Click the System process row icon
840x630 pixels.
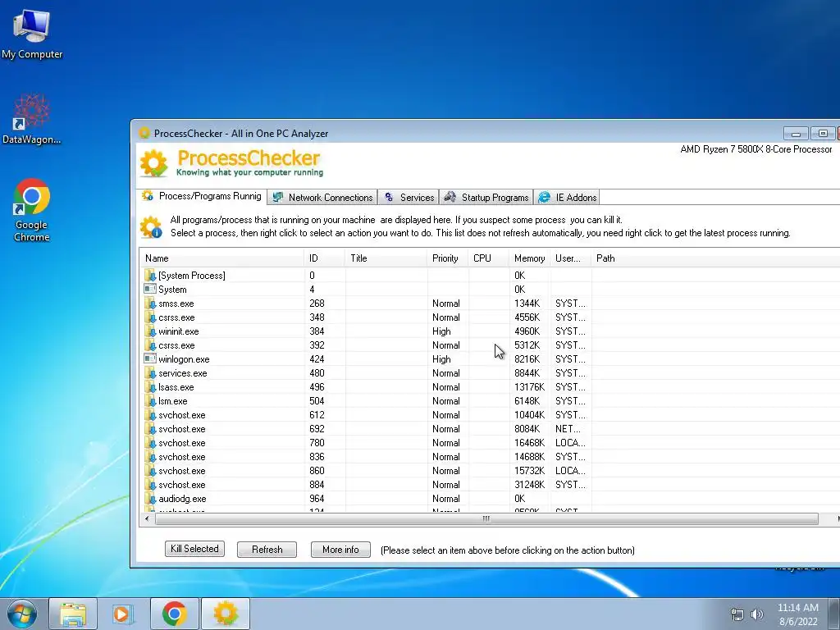[x=150, y=290]
